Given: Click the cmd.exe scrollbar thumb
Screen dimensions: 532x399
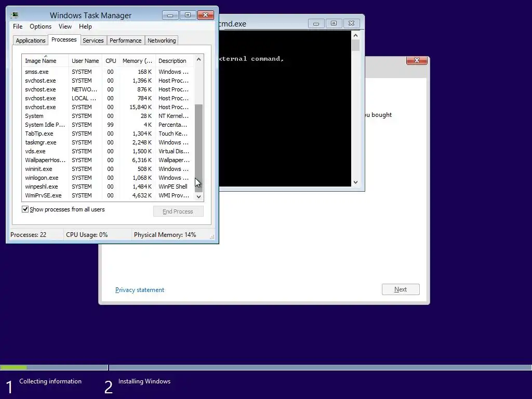Looking at the screenshot, I should 355,46.
